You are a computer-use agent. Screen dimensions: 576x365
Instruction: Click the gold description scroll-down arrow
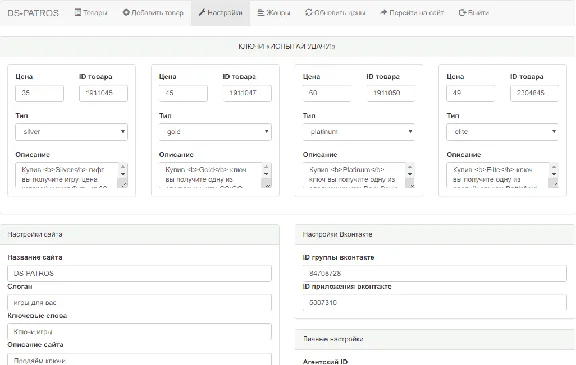click(x=267, y=174)
